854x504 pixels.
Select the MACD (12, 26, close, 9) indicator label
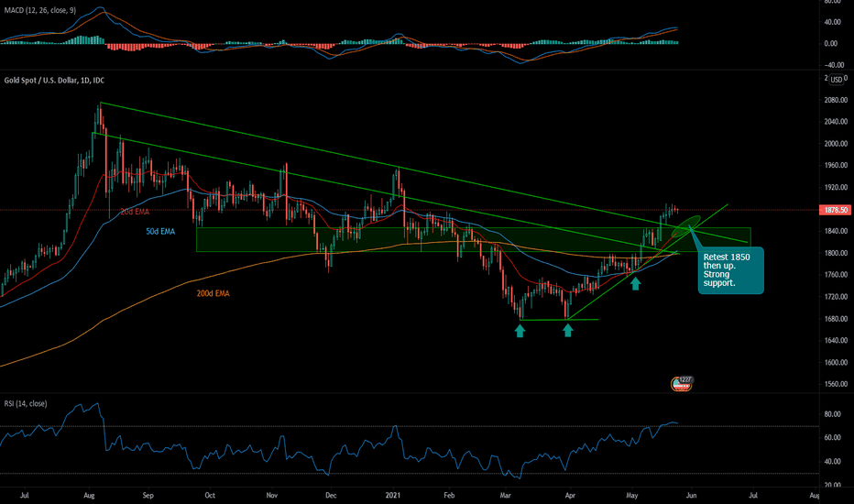[39, 10]
